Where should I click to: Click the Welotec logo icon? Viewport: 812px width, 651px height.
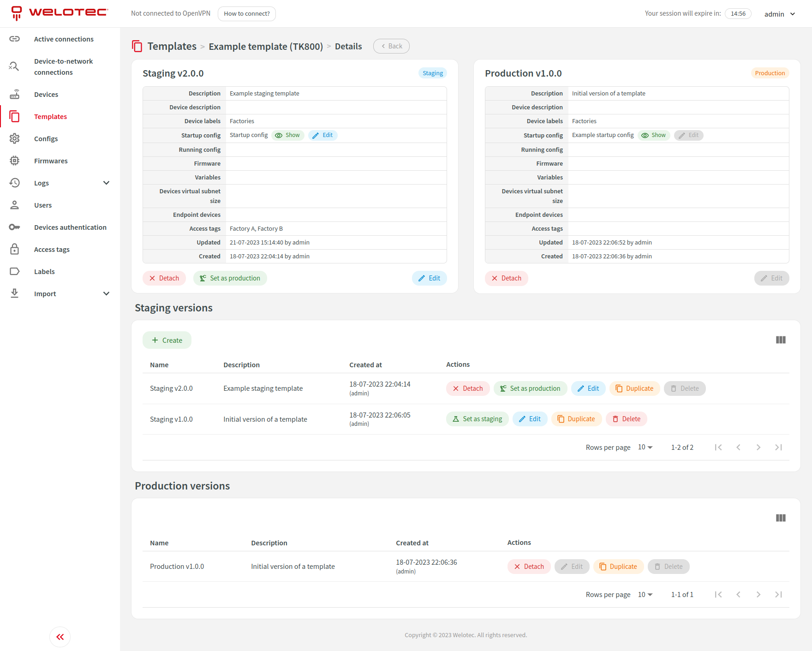17,13
